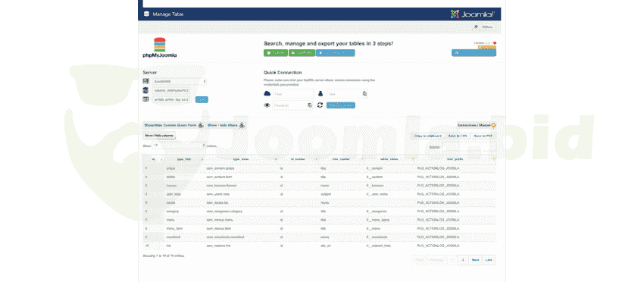Go to Next page in pagination
644x282 pixels.
pos(475,260)
